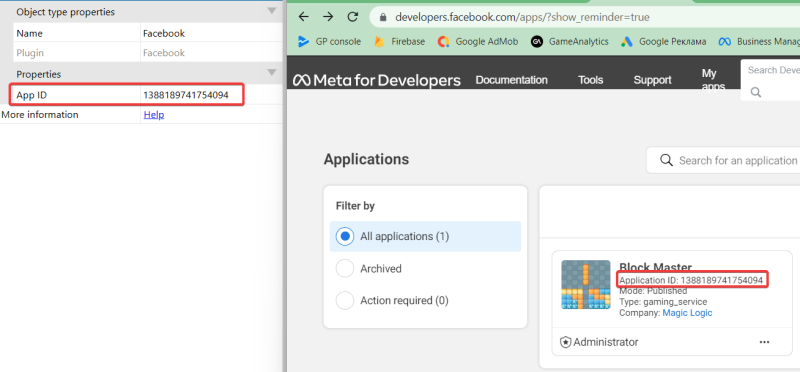Open Block Master app thumbnail

point(586,285)
